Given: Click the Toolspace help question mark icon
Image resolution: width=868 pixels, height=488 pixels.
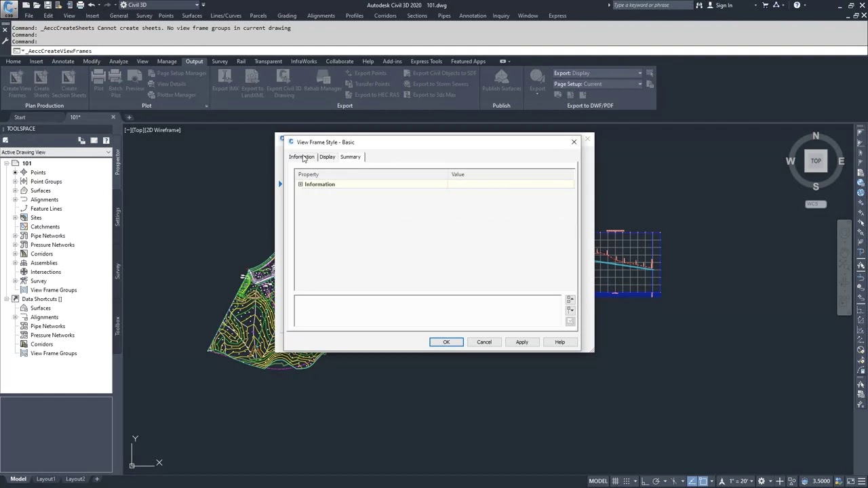Looking at the screenshot, I should pyautogui.click(x=106, y=140).
